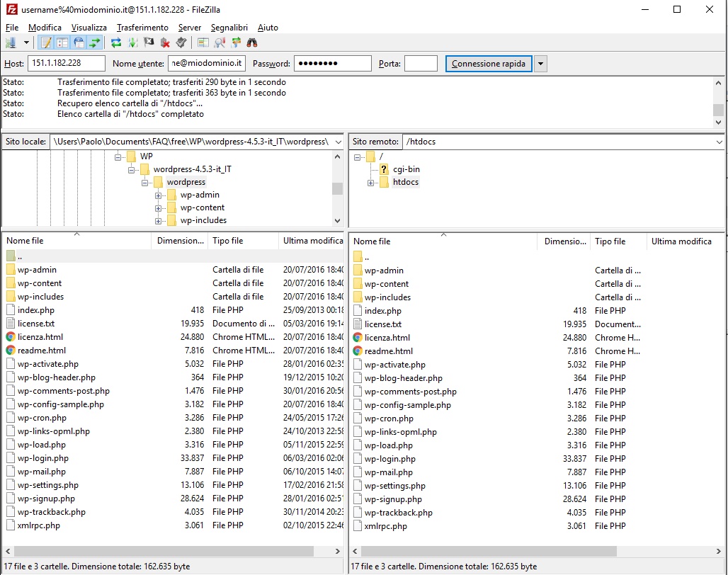Open the Modifica menu
The height and width of the screenshot is (575, 728).
[x=45, y=28]
